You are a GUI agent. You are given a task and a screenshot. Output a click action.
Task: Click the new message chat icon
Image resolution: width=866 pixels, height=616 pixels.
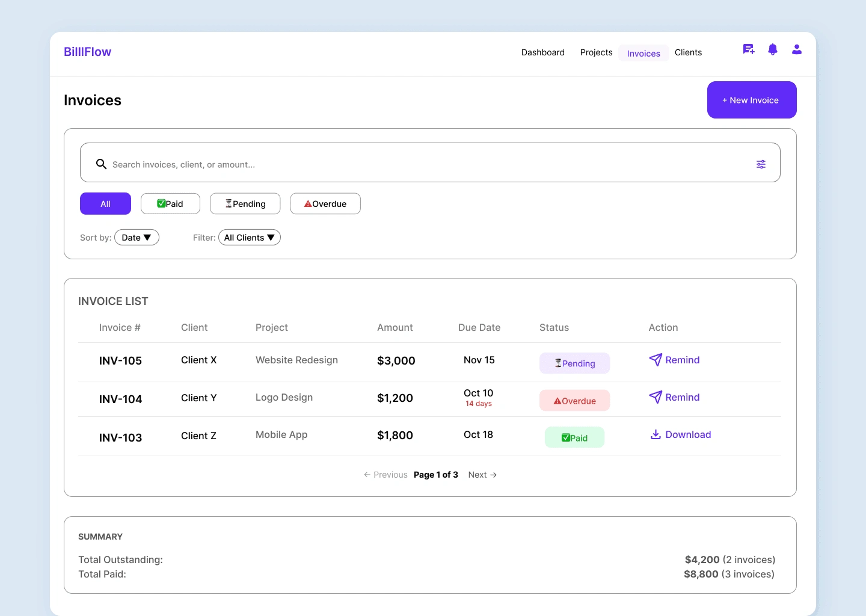(x=749, y=49)
